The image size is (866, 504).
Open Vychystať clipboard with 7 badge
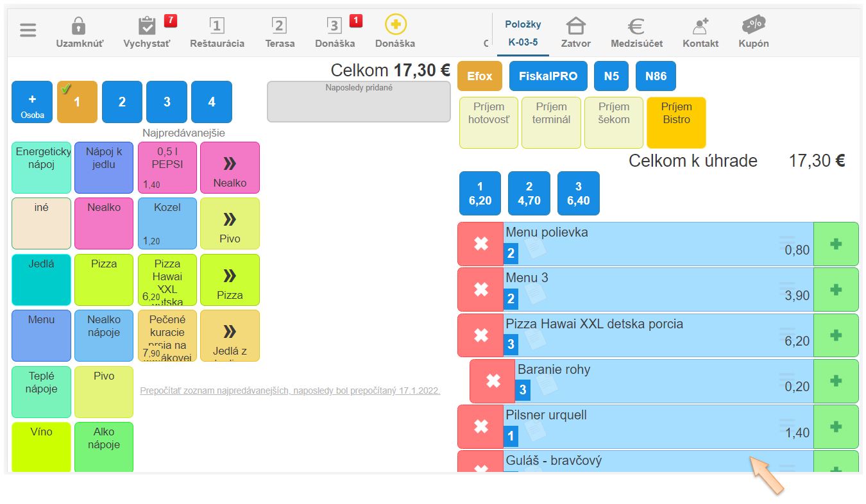(x=148, y=27)
